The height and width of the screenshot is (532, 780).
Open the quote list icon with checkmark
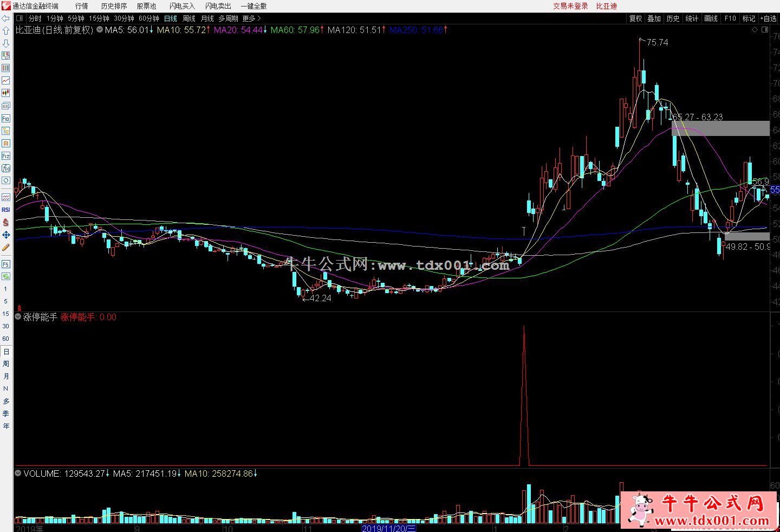pos(6,56)
